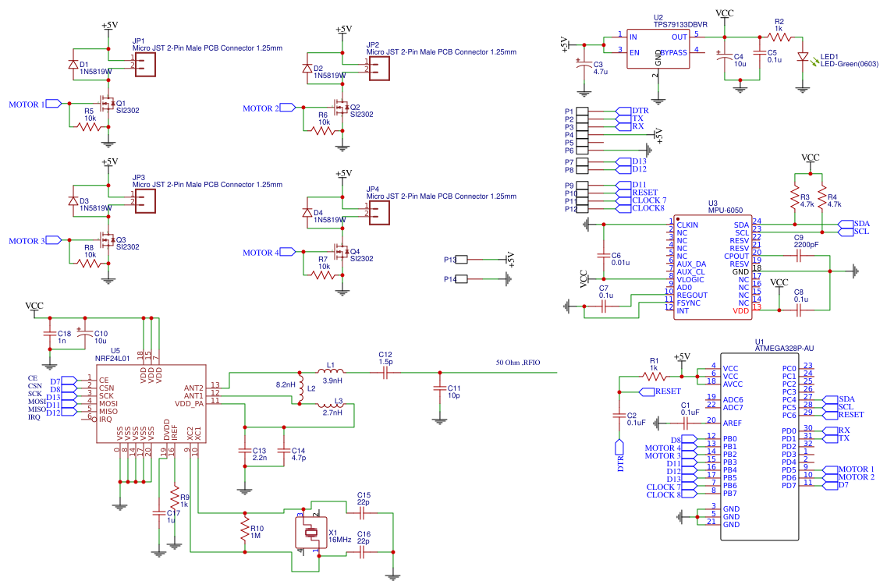Click inductor L1 3.9nH symbol
The height and width of the screenshot is (588, 887).
pos(330,371)
